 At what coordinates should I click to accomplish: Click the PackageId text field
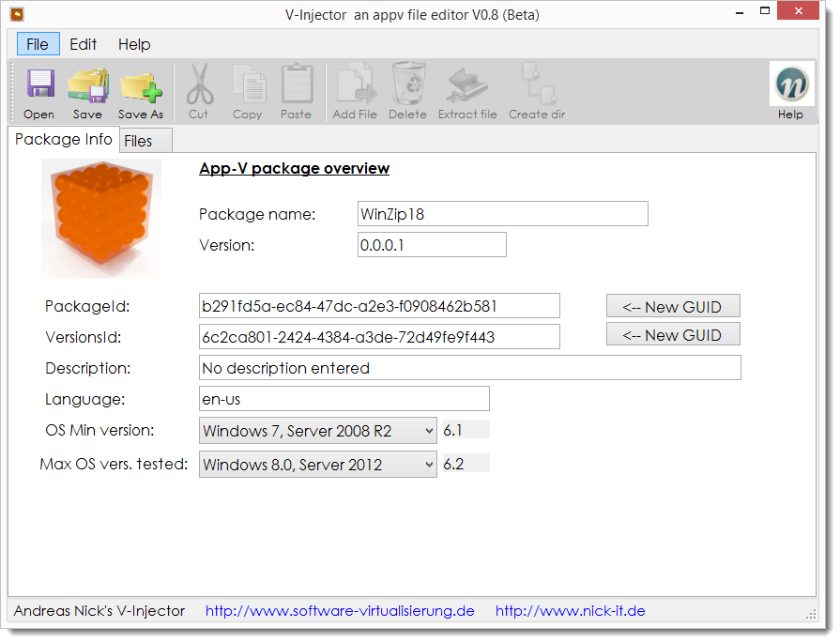pos(379,306)
